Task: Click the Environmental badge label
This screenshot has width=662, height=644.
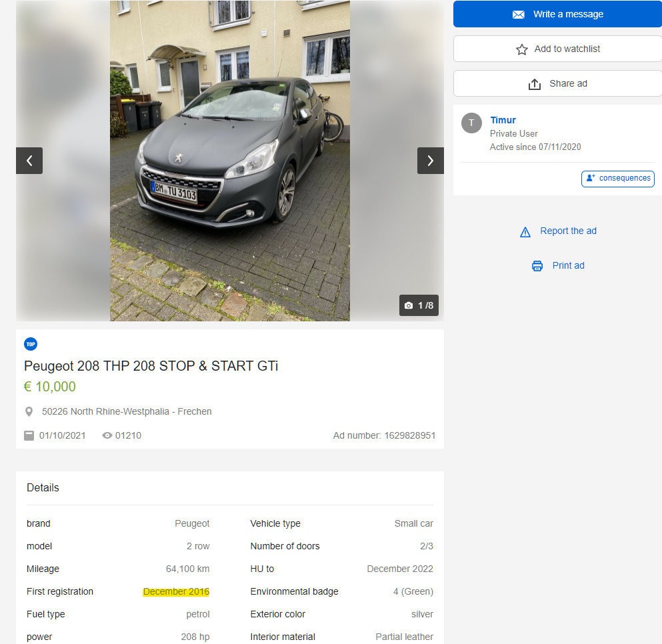Action: 294,591
